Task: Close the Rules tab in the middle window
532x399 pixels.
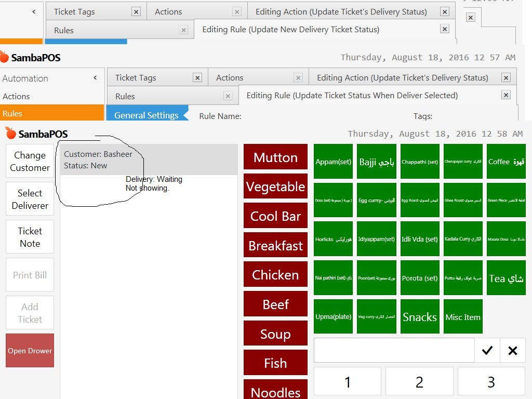Action: click(228, 96)
